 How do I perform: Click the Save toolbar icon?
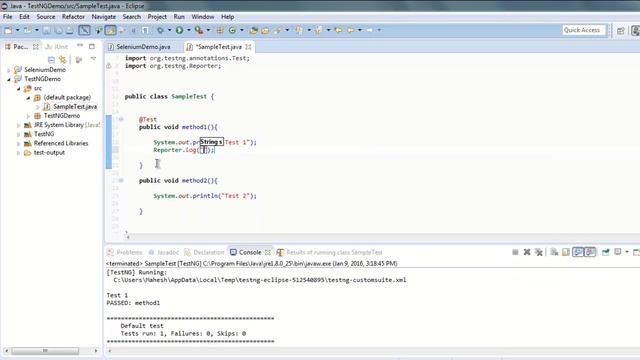tap(47, 30)
